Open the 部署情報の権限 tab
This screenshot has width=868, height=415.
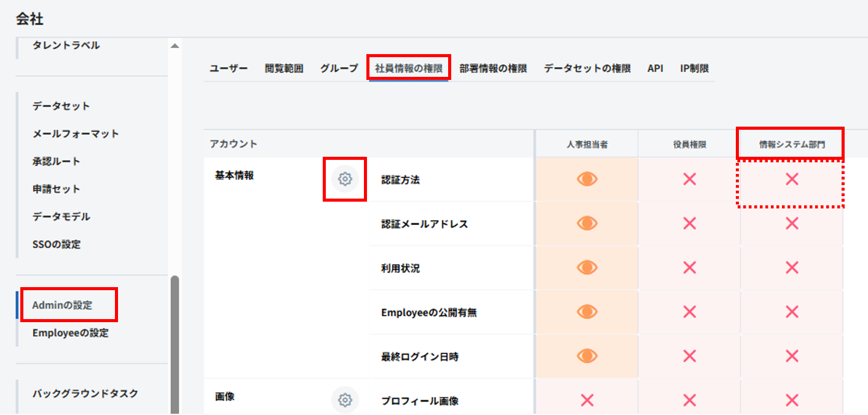(493, 68)
